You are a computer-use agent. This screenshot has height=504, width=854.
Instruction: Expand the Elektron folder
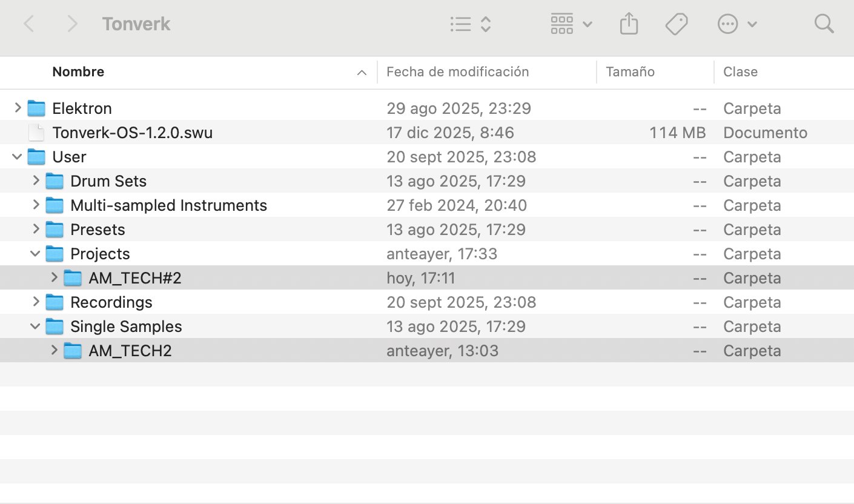pos(18,108)
